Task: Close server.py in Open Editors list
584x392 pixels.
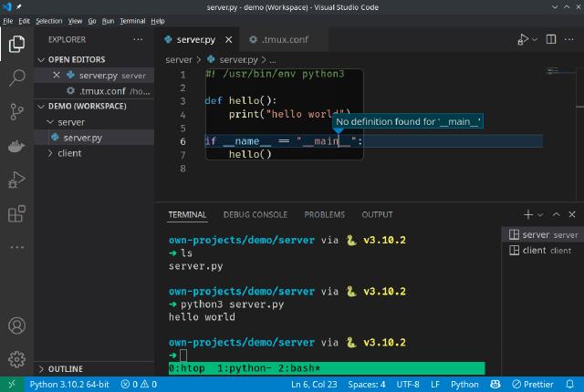Action: click(57, 75)
